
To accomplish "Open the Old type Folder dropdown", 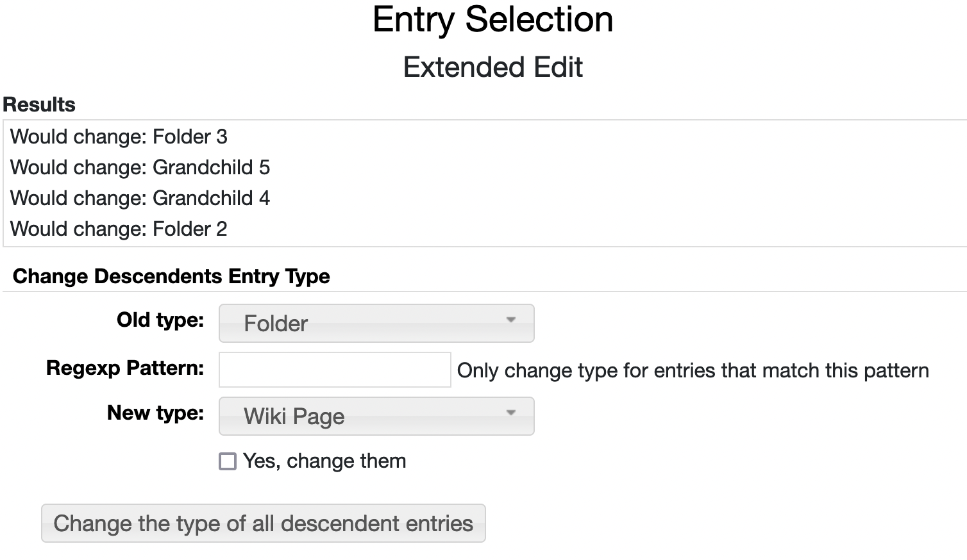I will click(x=376, y=323).
